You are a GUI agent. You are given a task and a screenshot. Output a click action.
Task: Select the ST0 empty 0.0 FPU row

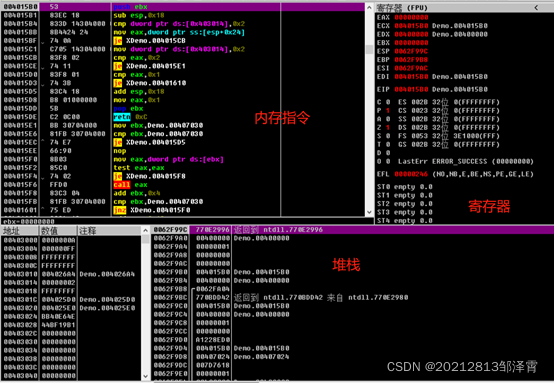[x=405, y=187]
